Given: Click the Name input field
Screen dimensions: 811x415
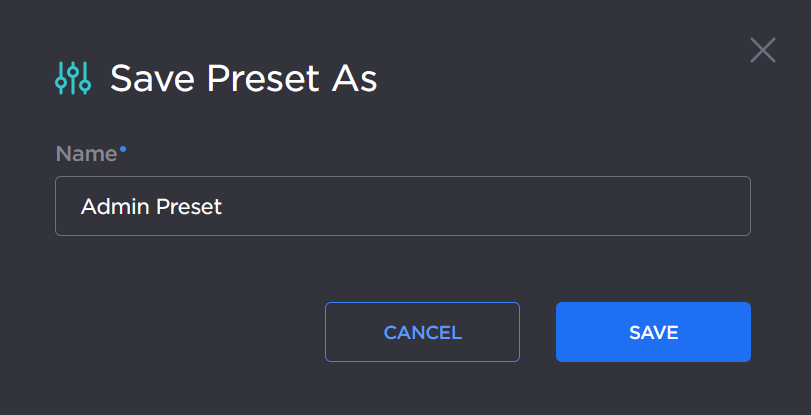Looking at the screenshot, I should point(402,206).
